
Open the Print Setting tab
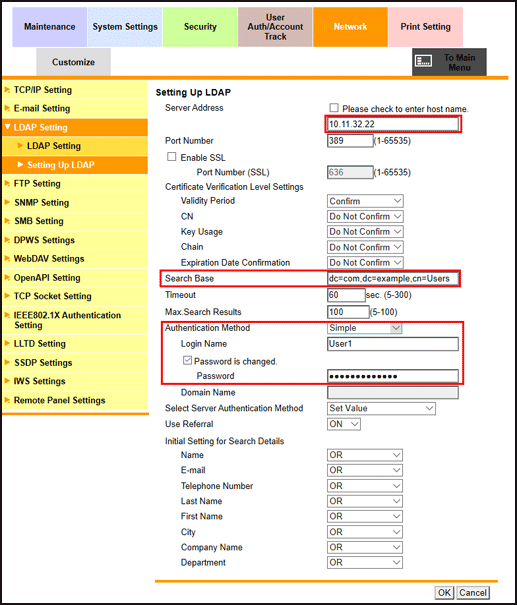tap(426, 27)
